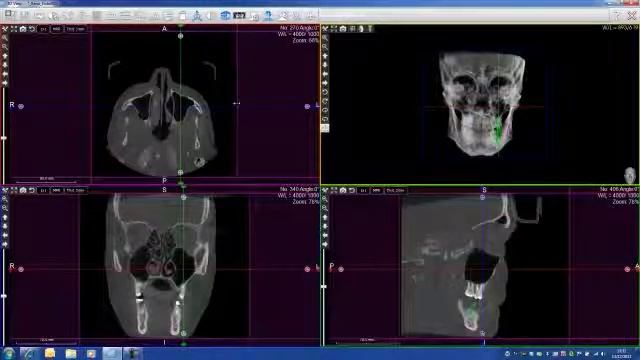Rotate 3D skull right with right arrow
640x360 pixels.
click(x=325, y=83)
